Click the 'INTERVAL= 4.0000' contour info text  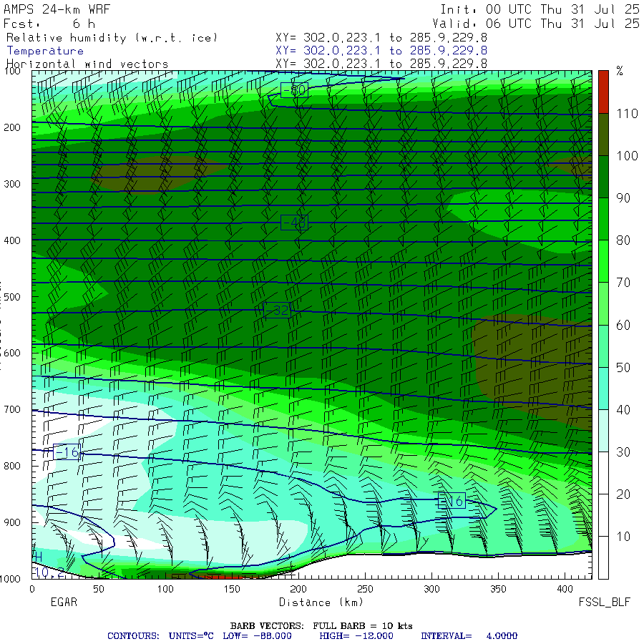point(469,636)
